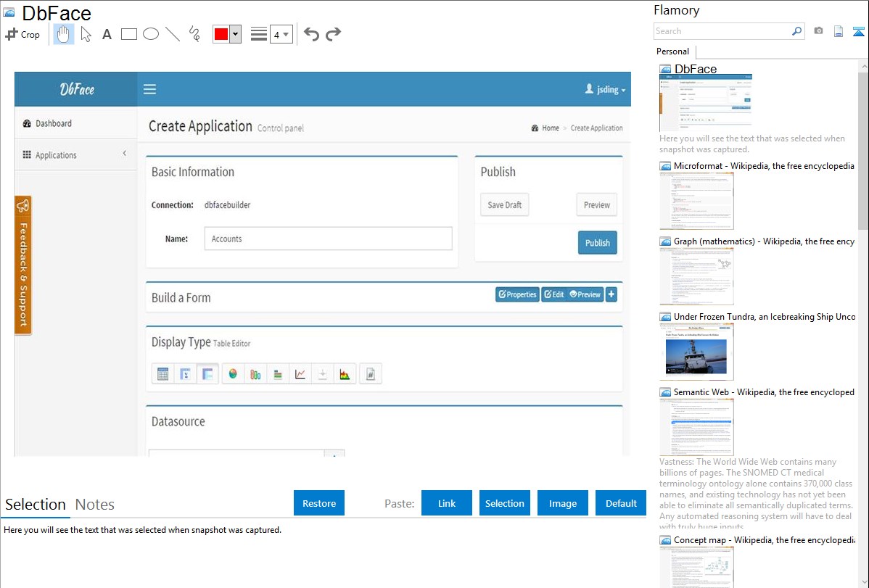This screenshot has width=869, height=588.
Task: Pick the text annotation tool
Action: click(107, 34)
